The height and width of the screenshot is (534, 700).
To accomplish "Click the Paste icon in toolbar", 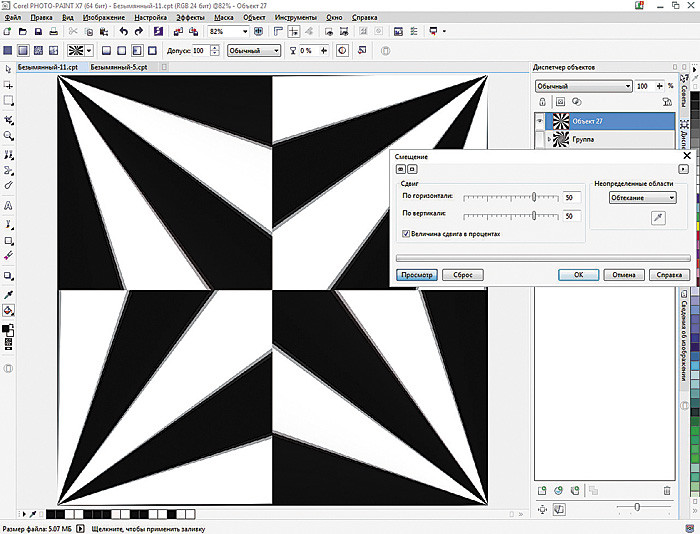I will point(104,31).
